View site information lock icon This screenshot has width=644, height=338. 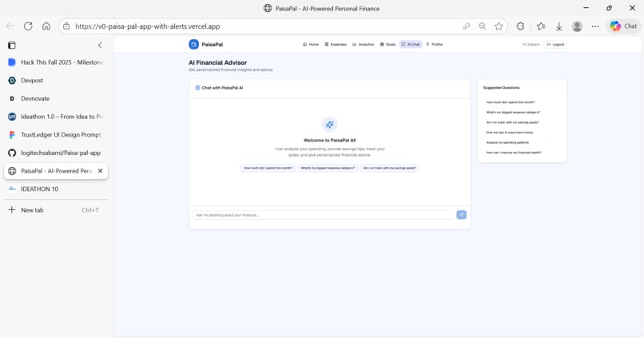pos(66,26)
